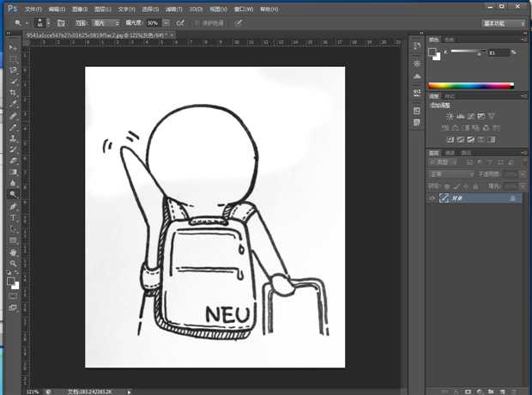Select the horizontal Type tool
The image size is (532, 395).
tap(13, 217)
